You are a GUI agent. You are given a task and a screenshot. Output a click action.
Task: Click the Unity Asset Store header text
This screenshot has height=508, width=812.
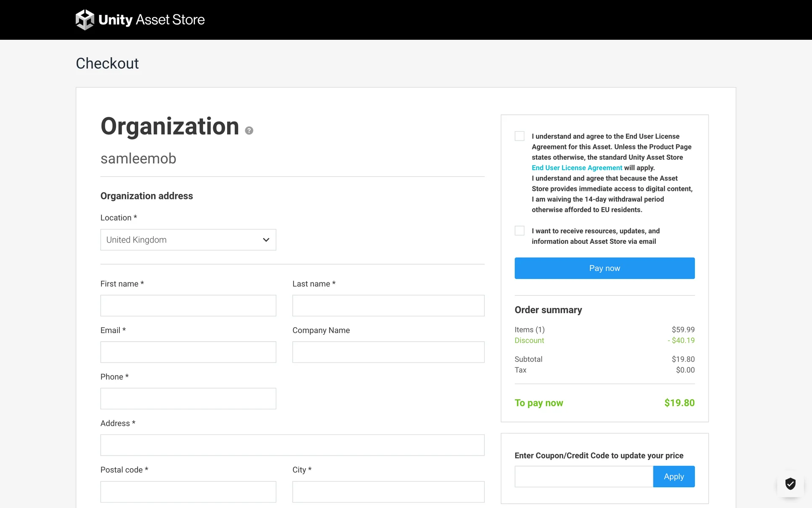151,20
